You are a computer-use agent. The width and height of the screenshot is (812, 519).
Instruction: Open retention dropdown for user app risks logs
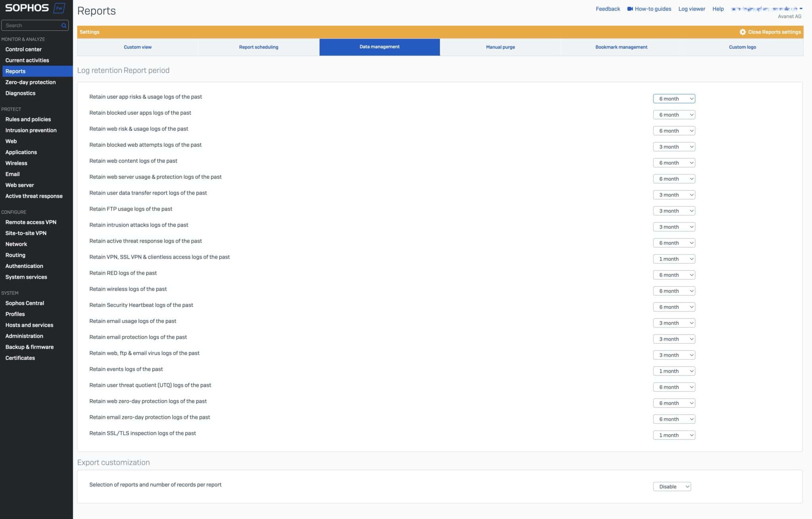point(674,99)
